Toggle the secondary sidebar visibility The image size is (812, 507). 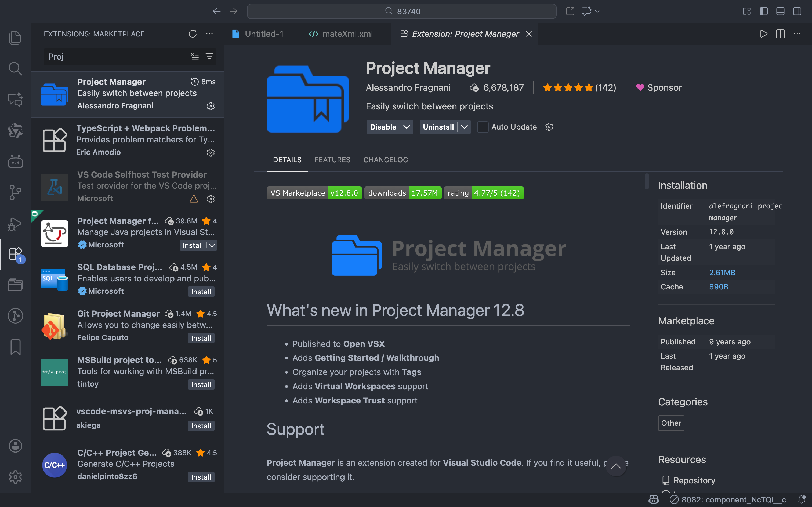click(797, 11)
